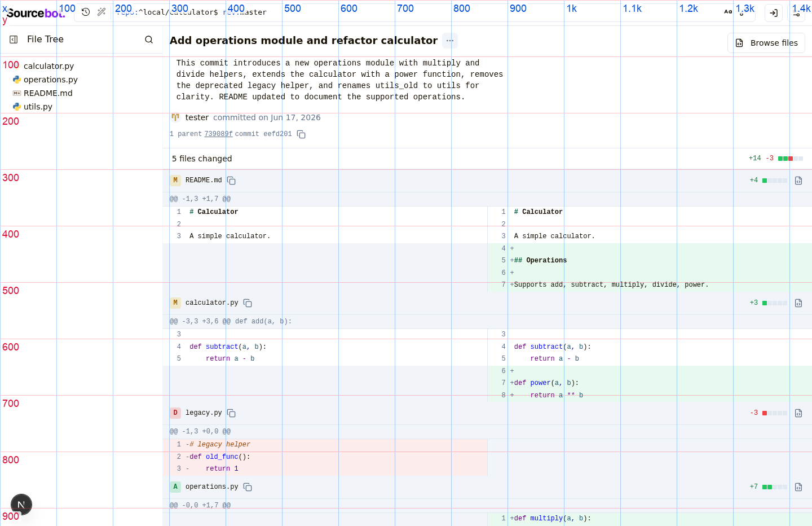Click calculator.py diff file header name
The image size is (812, 526).
pyautogui.click(x=211, y=303)
